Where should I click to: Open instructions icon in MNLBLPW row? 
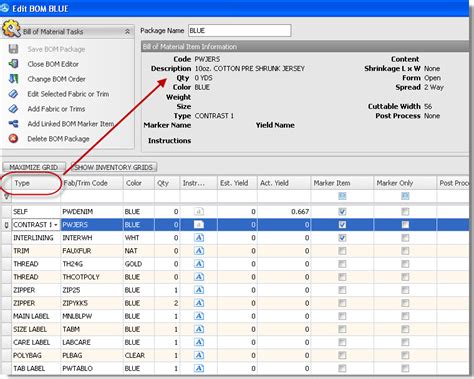(199, 316)
